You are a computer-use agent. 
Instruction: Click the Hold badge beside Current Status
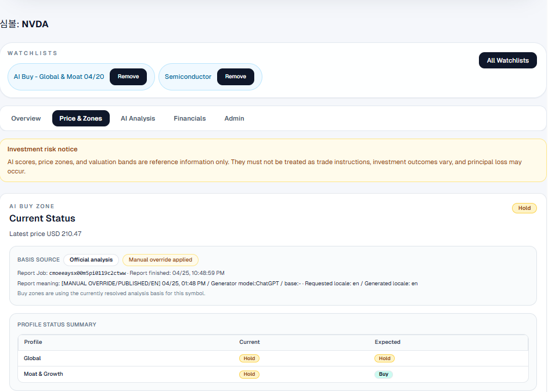(x=524, y=208)
